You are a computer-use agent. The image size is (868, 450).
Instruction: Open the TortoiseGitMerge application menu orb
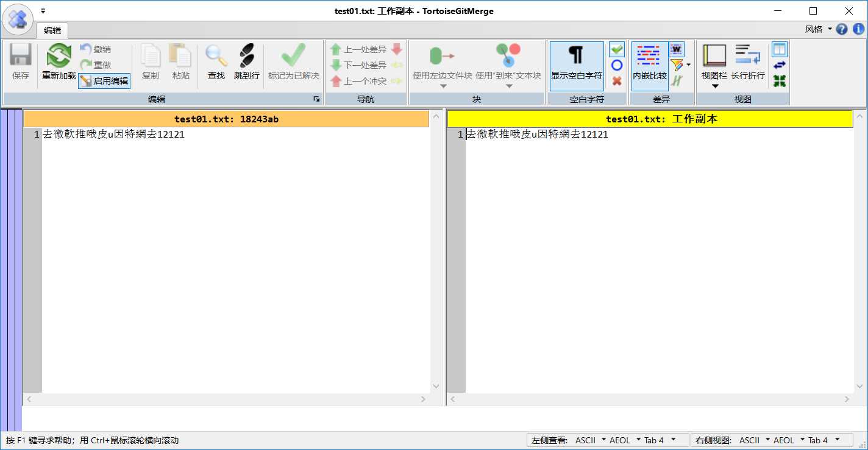[18, 19]
